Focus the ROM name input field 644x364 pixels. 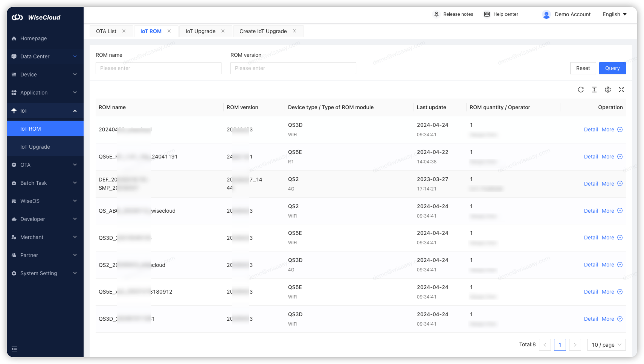click(159, 68)
